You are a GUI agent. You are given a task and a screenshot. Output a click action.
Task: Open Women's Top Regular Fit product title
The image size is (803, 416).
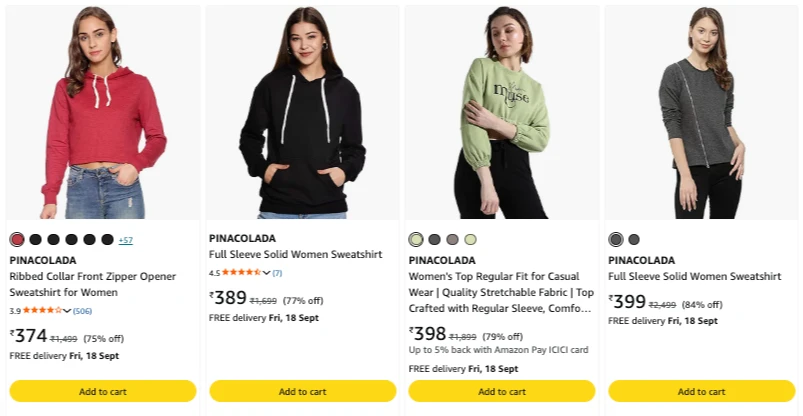[501, 293]
